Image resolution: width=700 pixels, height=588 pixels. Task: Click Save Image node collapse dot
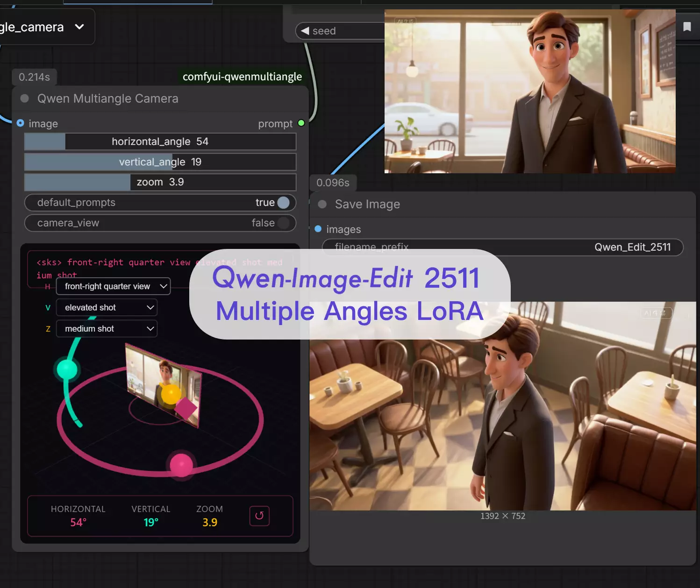tap(322, 204)
